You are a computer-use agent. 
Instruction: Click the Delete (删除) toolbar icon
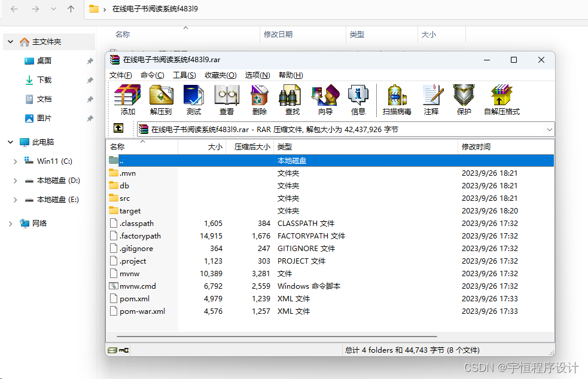coord(260,99)
